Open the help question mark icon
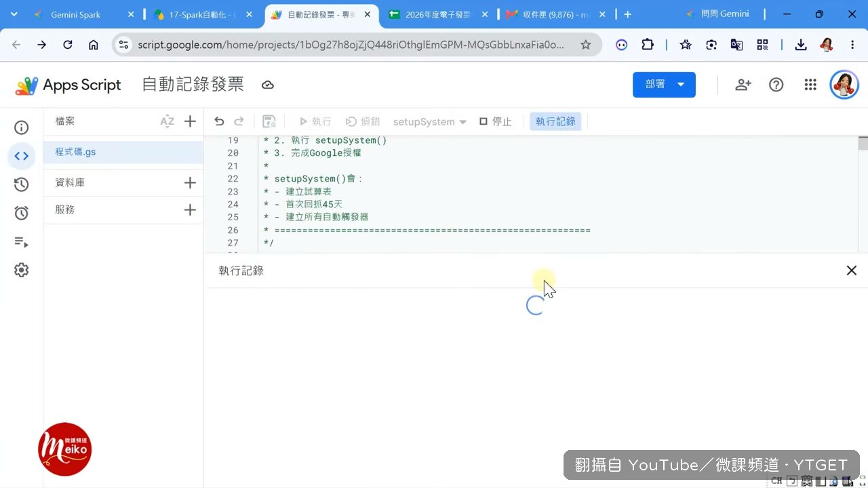This screenshot has height=488, width=868. click(776, 85)
